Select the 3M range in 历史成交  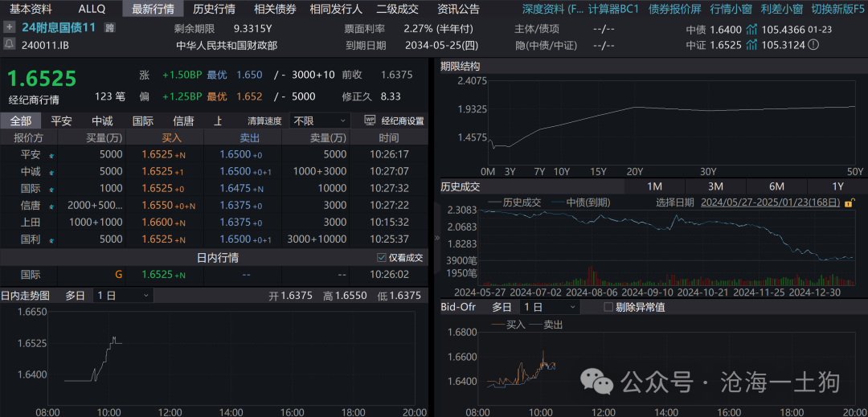coord(715,186)
